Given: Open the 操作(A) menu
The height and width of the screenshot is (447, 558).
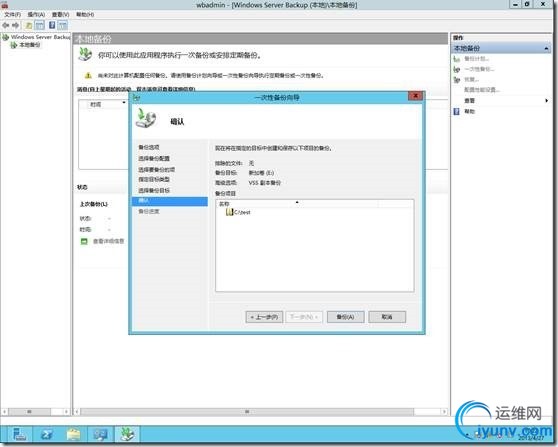Looking at the screenshot, I should coord(36,15).
